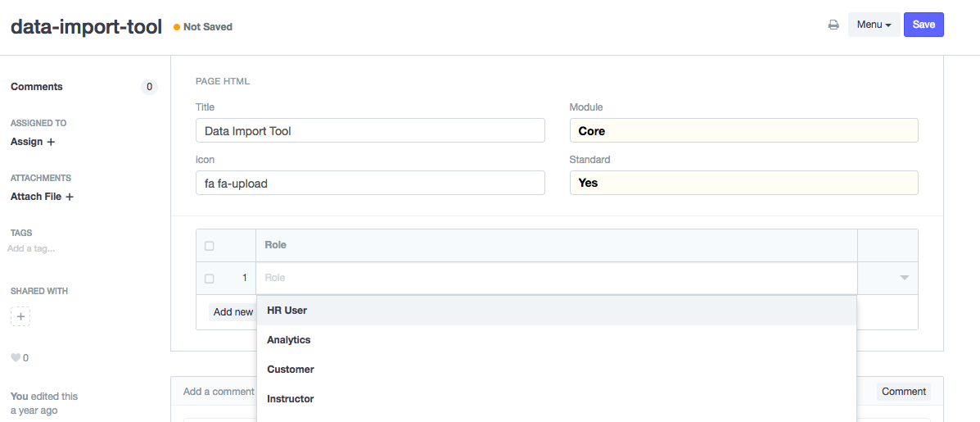The height and width of the screenshot is (422, 980).
Task: Click the orange Not Saved indicator
Action: (203, 27)
